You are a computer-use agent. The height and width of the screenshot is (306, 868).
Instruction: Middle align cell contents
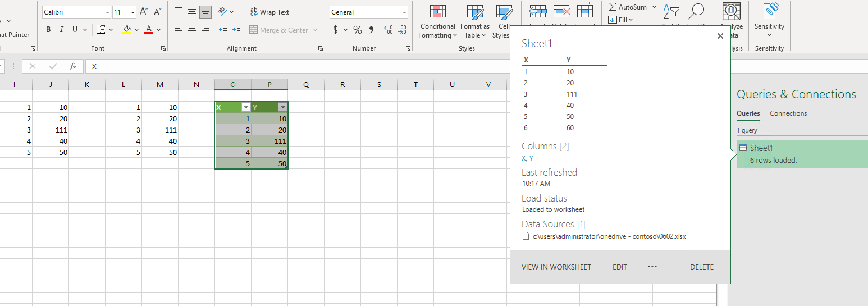pos(192,12)
